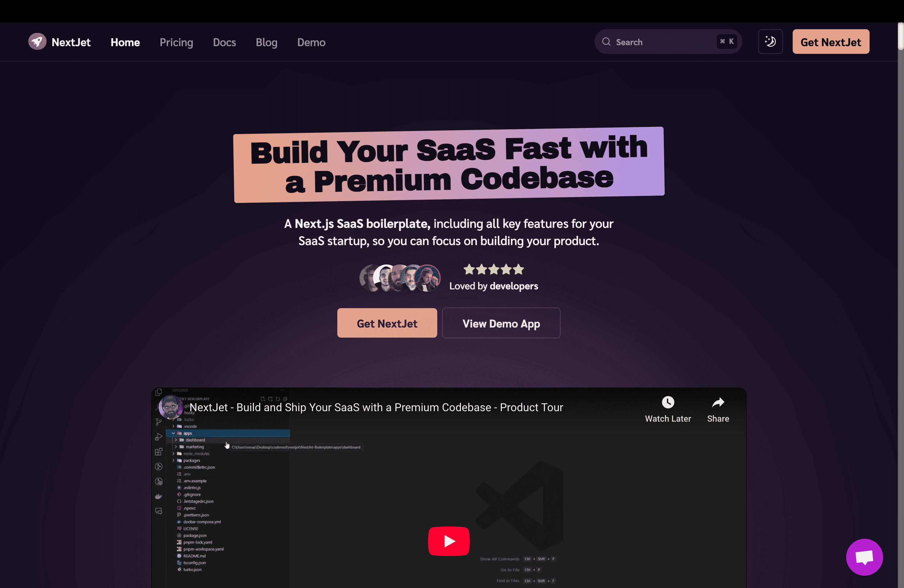This screenshot has width=904, height=588.
Task: Click the magnifier icon in search
Action: coord(606,42)
